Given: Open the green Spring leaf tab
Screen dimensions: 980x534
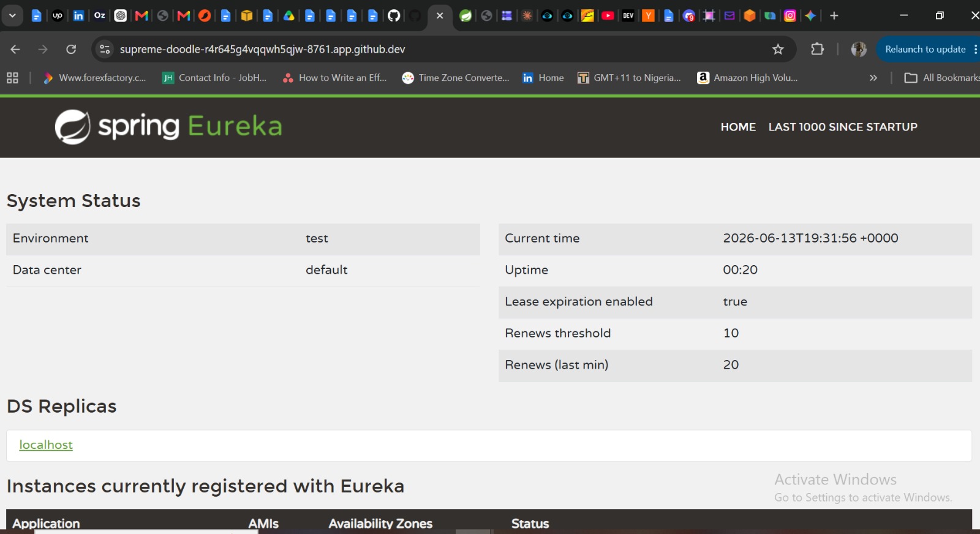Looking at the screenshot, I should point(466,16).
